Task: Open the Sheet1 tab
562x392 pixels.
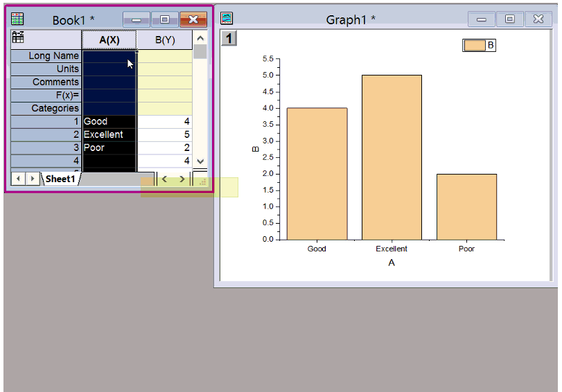Action: [x=60, y=179]
